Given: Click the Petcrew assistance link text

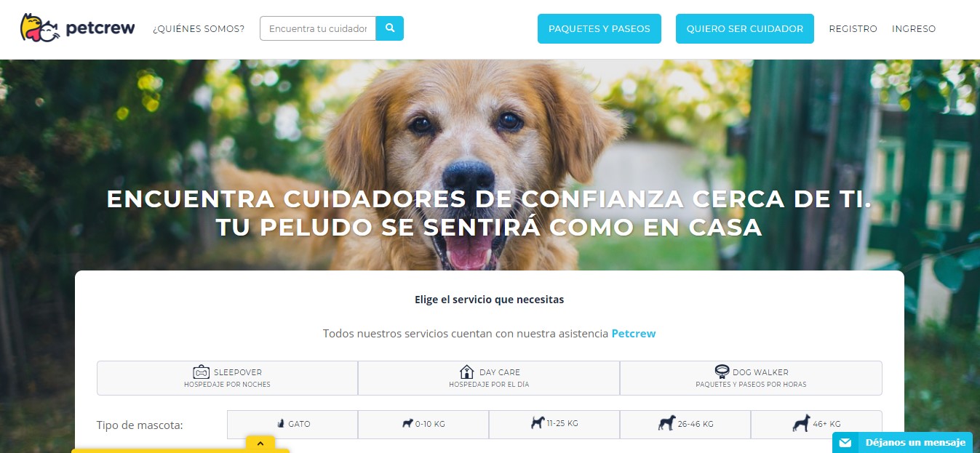Looking at the screenshot, I should (x=634, y=334).
